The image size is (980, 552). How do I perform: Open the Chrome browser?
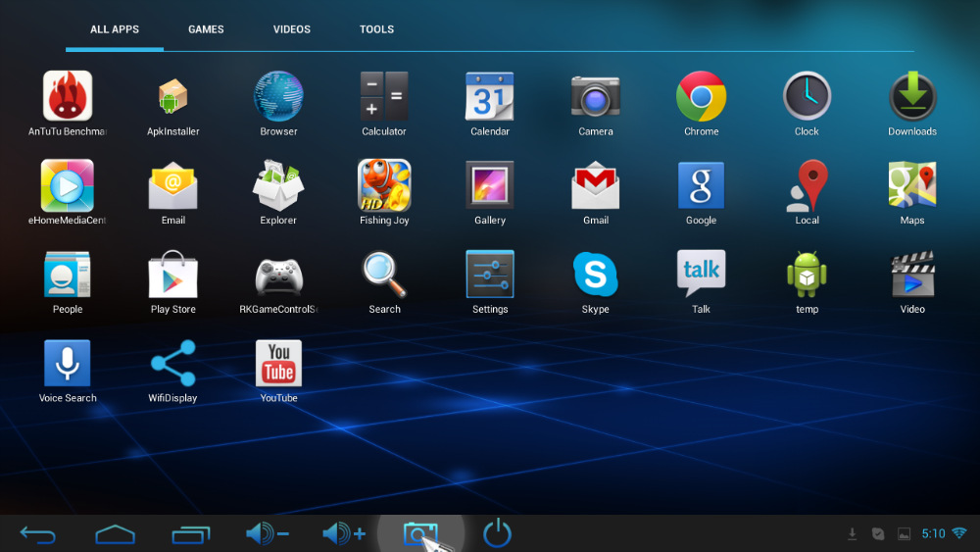pyautogui.click(x=702, y=96)
